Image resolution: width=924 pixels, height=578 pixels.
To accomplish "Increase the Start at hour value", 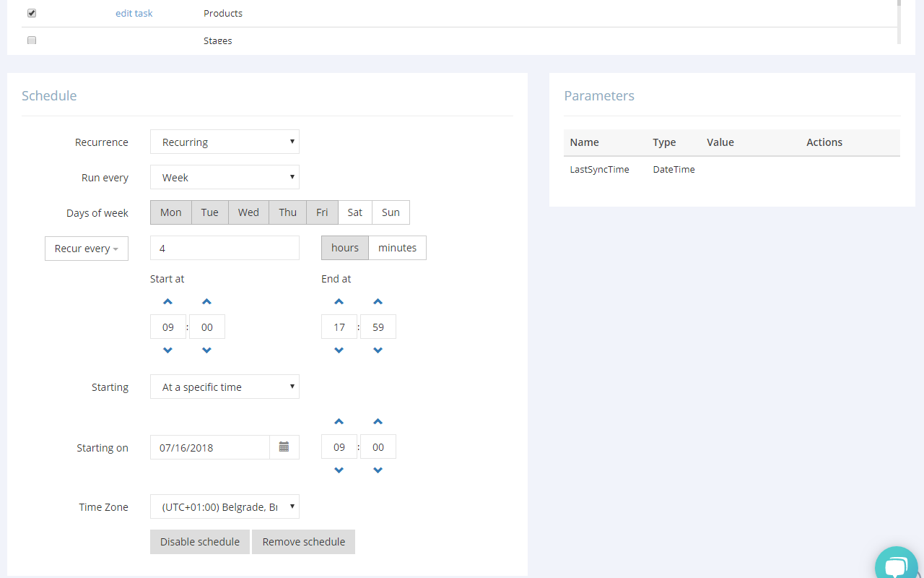I will (168, 302).
